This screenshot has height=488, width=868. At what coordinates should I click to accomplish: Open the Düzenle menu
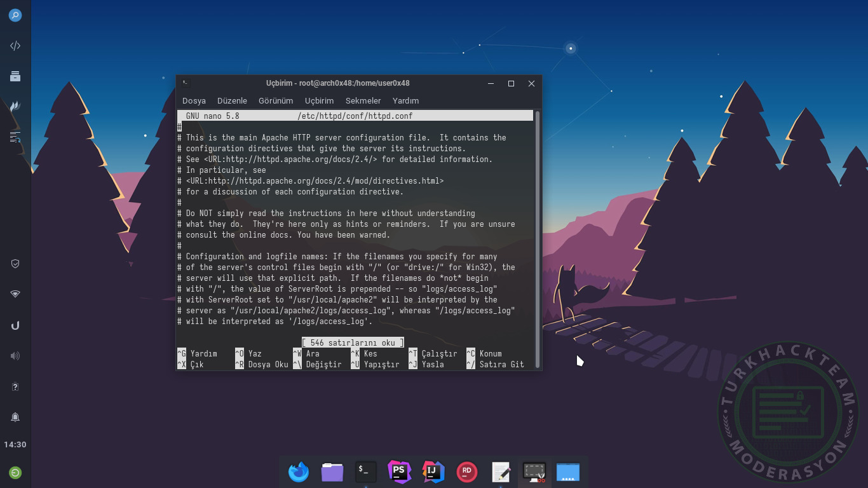pos(232,100)
